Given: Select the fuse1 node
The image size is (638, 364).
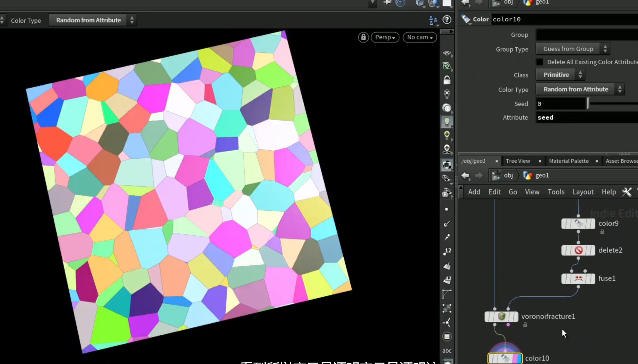Looking at the screenshot, I should [578, 278].
